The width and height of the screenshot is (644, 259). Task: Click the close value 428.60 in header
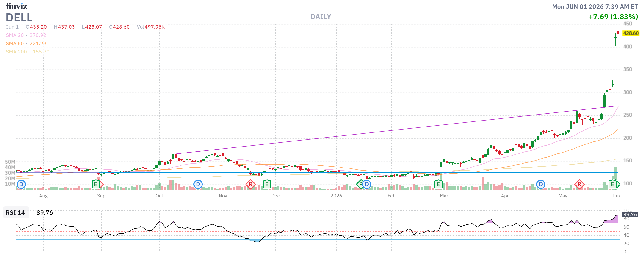121,27
